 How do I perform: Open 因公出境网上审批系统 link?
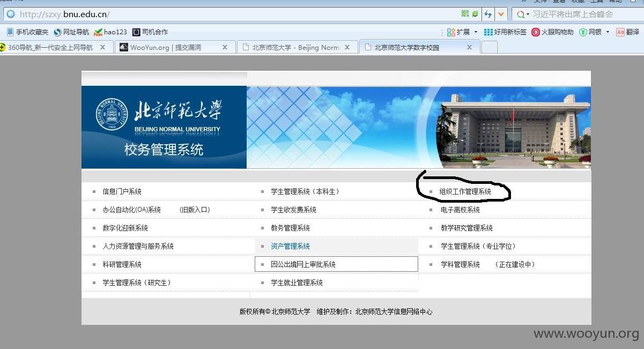(x=303, y=264)
